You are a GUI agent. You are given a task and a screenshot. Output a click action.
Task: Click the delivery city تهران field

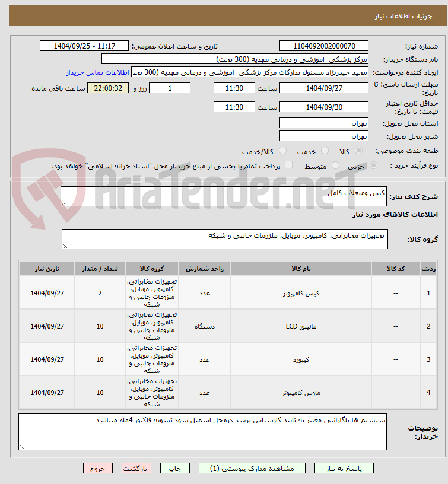click(324, 136)
